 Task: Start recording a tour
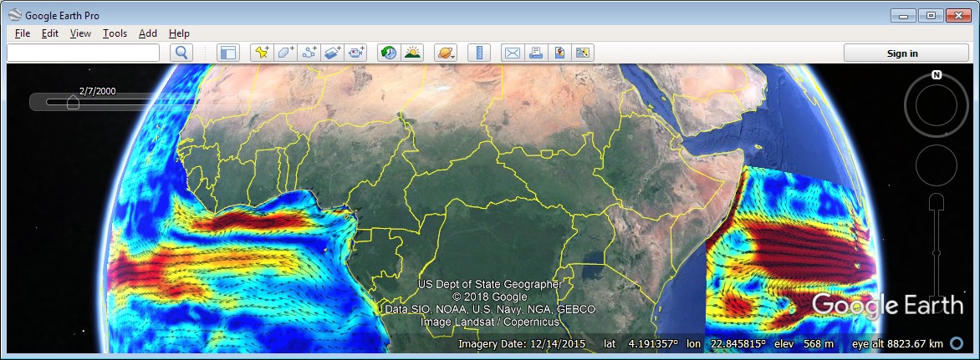357,53
